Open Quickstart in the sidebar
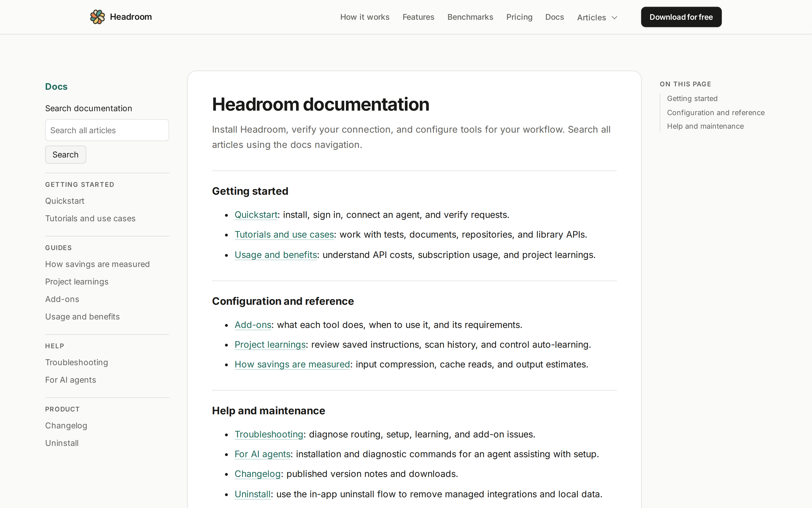The height and width of the screenshot is (508, 812). tap(65, 201)
